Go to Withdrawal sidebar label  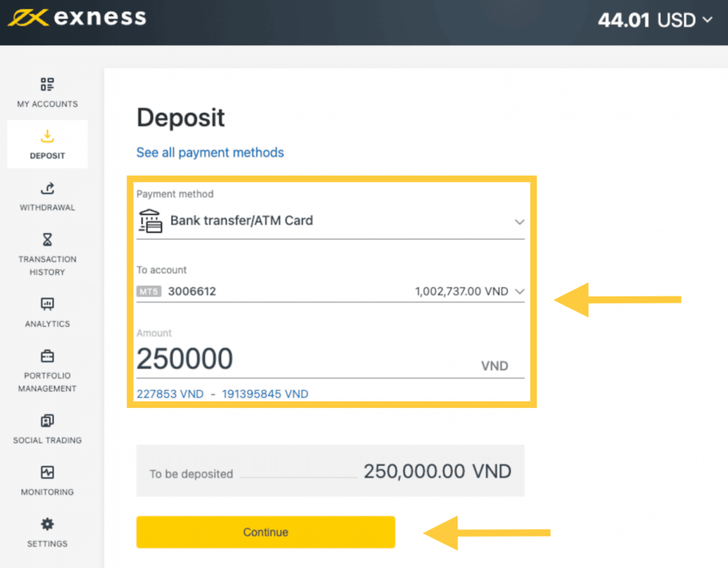[47, 208]
